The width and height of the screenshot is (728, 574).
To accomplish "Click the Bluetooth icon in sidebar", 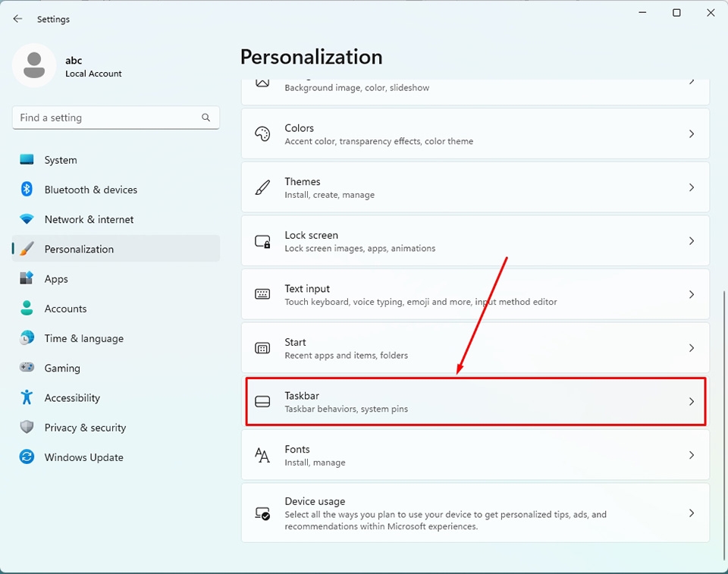I will [27, 189].
